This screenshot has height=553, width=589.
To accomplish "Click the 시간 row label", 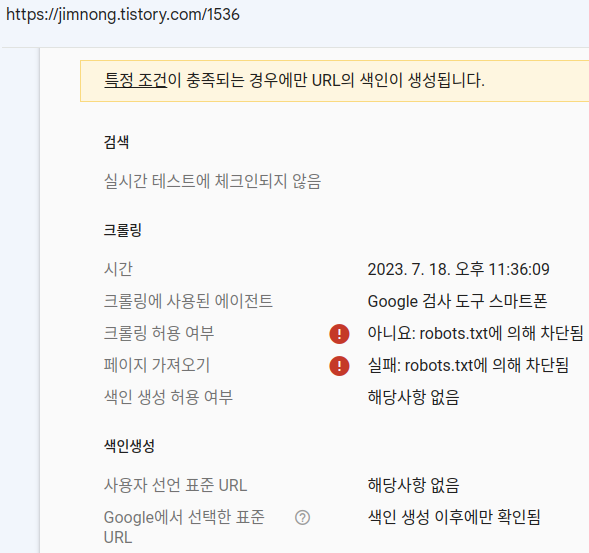I will tap(118, 269).
